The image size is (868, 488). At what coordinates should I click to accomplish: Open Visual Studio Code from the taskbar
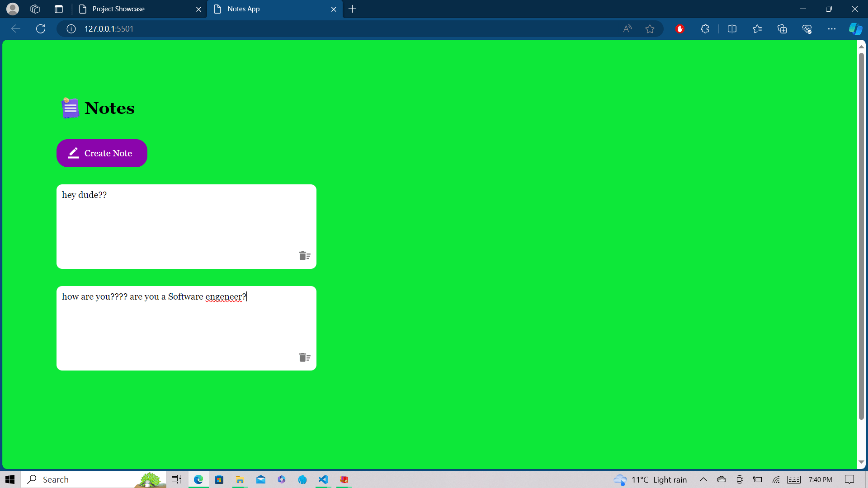click(x=323, y=479)
